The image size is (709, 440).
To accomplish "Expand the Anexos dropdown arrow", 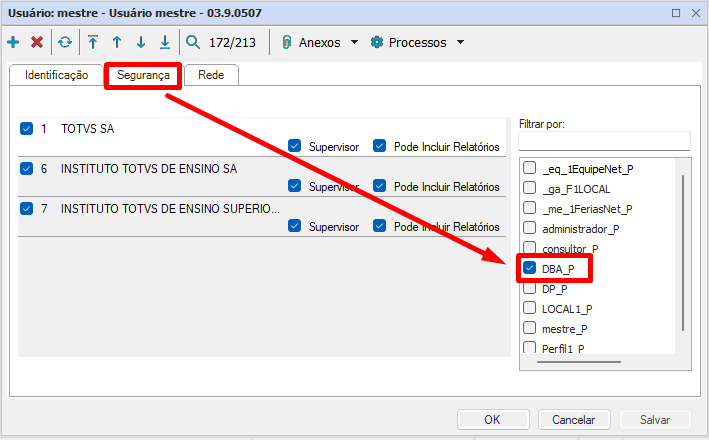I will coord(354,42).
